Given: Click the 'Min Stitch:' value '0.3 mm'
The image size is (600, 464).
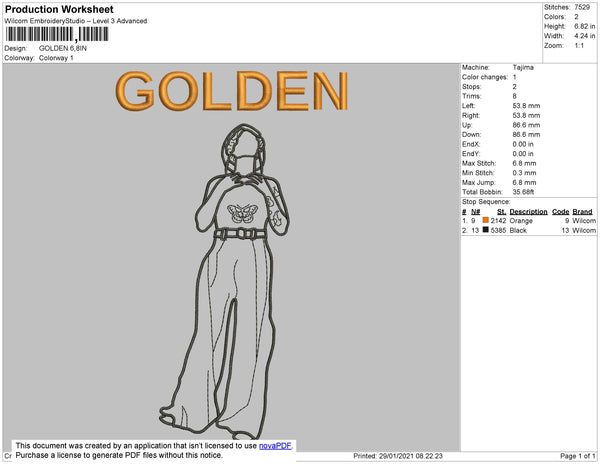Looking at the screenshot, I should (524, 173).
